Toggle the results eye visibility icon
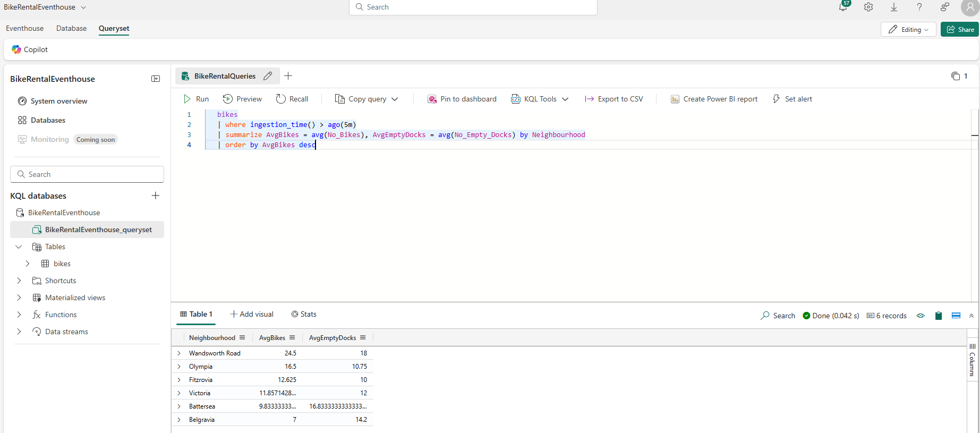Screen dimensions: 980x433 click(x=921, y=316)
